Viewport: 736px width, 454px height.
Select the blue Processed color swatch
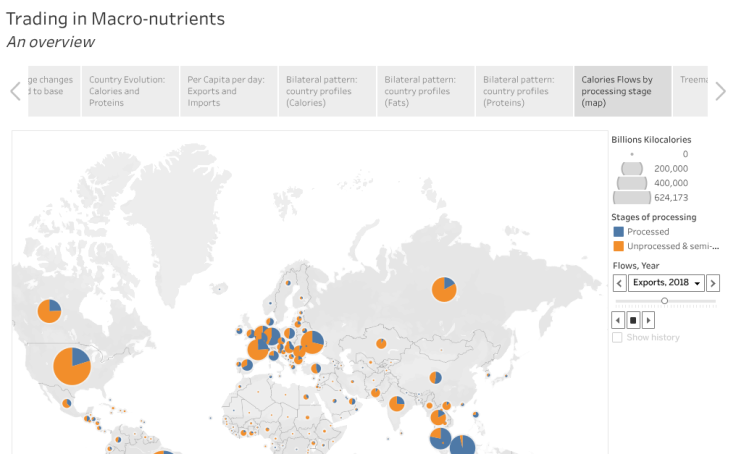coord(619,231)
